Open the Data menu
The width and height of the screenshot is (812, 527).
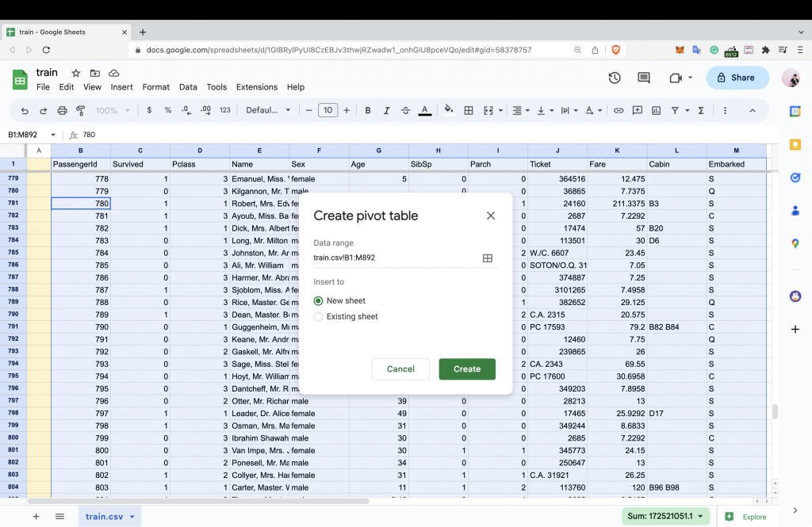point(188,87)
